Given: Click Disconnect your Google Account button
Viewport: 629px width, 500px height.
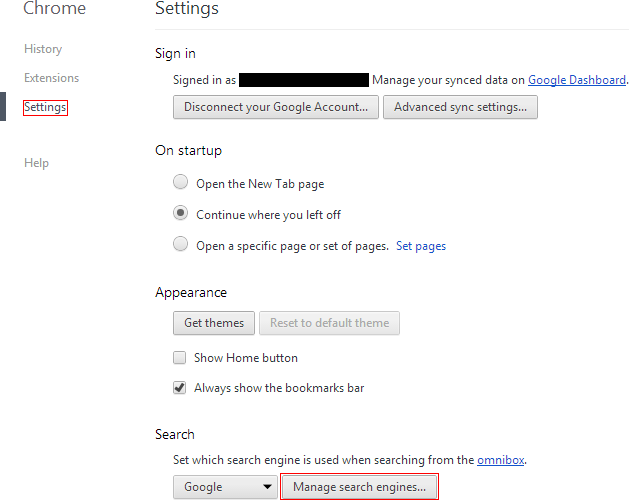Looking at the screenshot, I should 276,107.
